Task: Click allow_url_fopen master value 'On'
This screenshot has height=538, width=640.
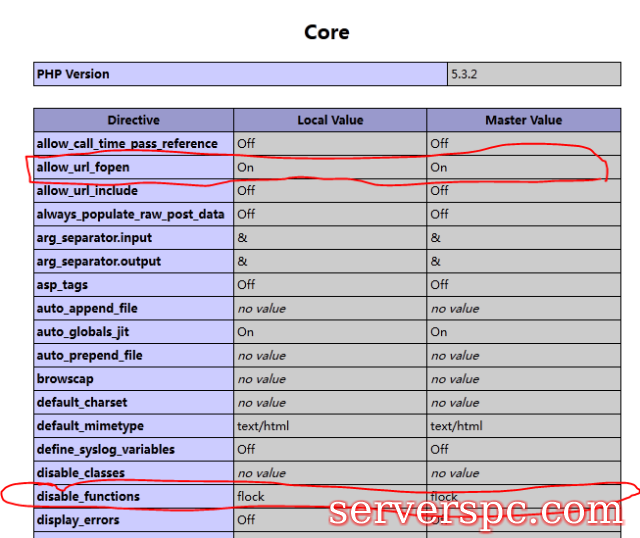Action: (x=439, y=167)
